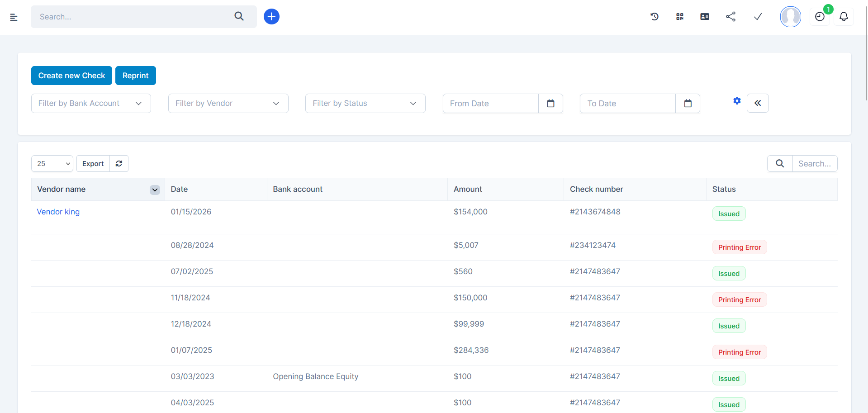868x413 pixels.
Task: Focus the From Date input field
Action: [490, 103]
